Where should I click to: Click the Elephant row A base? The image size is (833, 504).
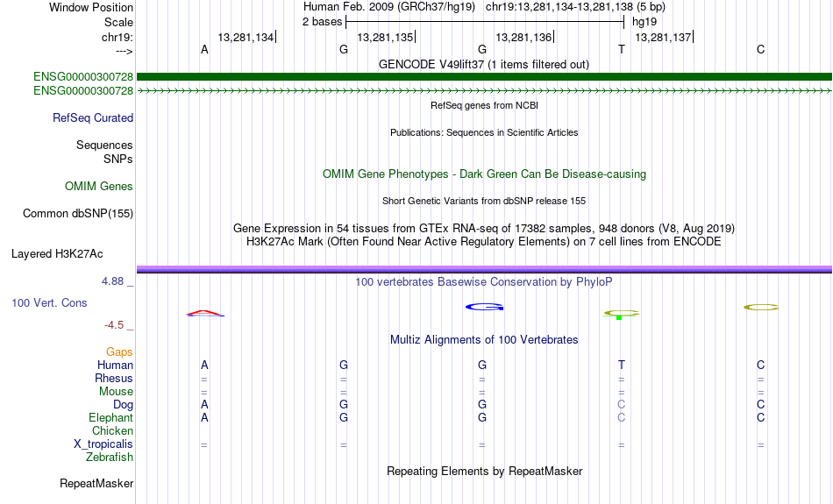(x=204, y=417)
